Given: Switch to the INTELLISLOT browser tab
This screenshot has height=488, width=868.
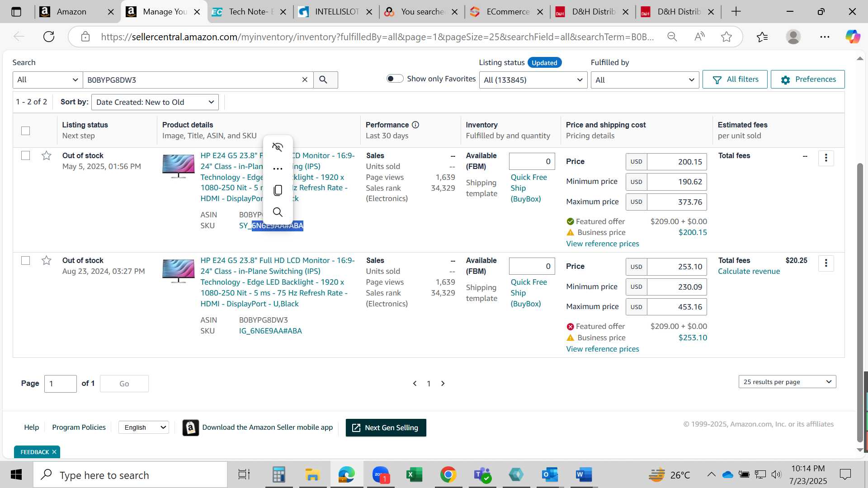Looking at the screenshot, I should pos(336,12).
